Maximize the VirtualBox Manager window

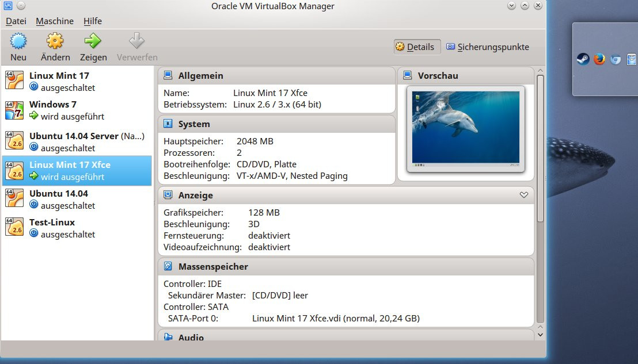pyautogui.click(x=525, y=6)
